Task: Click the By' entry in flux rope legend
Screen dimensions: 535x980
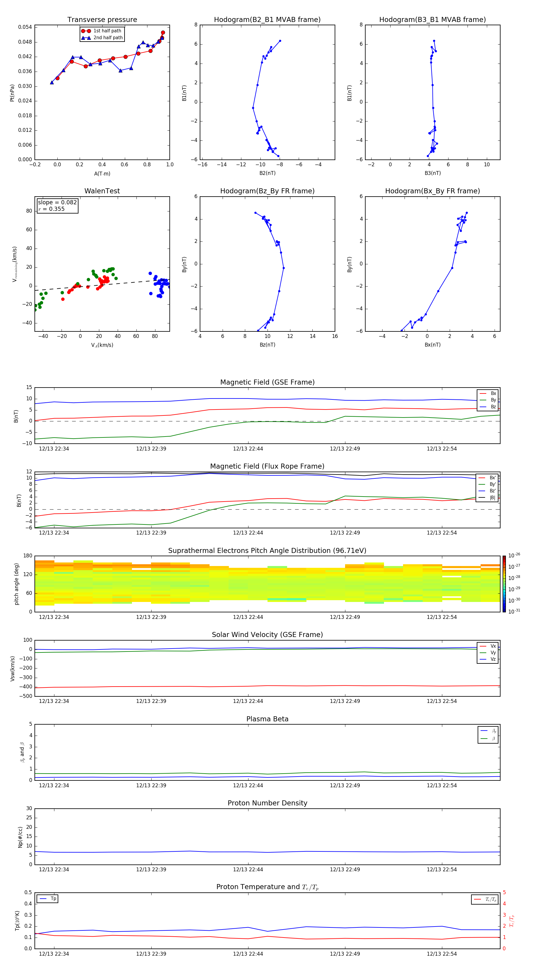Action: point(487,484)
